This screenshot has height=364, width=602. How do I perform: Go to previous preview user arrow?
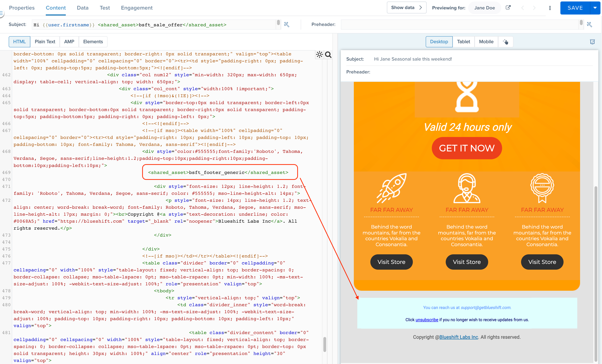[x=523, y=8]
